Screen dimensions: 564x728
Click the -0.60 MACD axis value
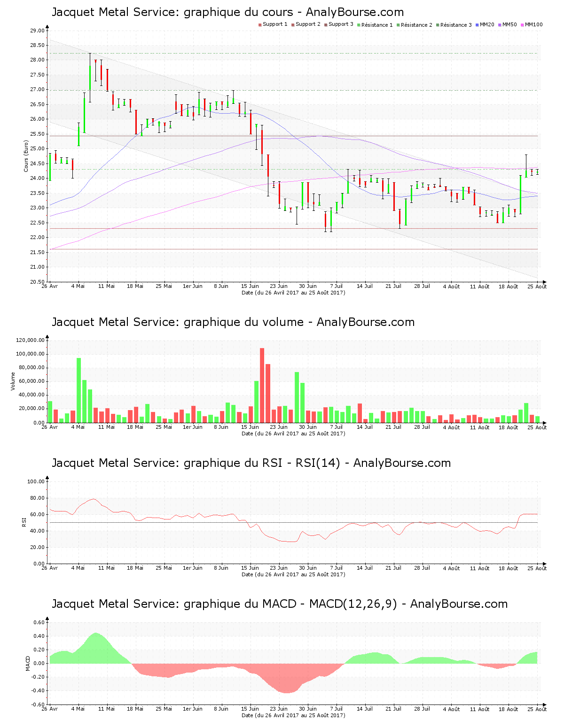pos(38,705)
